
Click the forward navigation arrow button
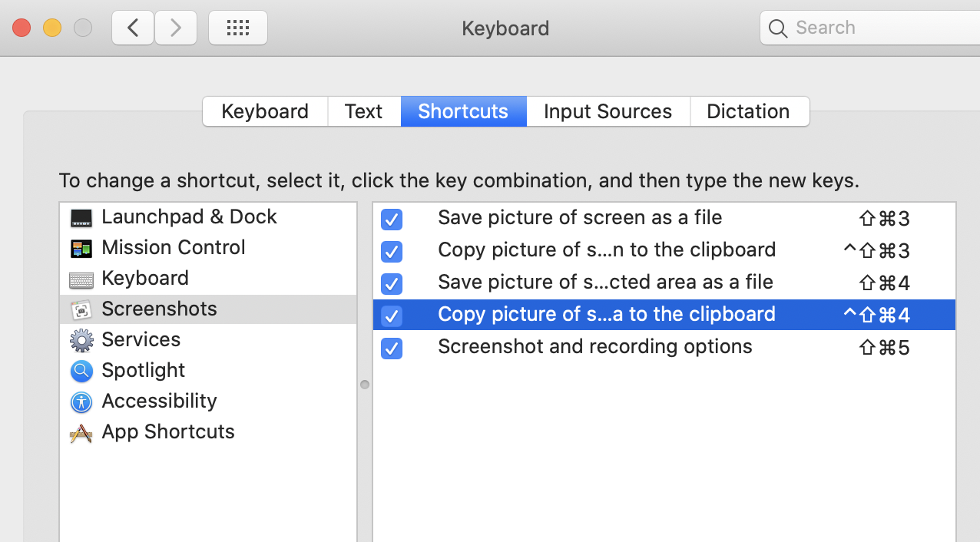pos(176,28)
